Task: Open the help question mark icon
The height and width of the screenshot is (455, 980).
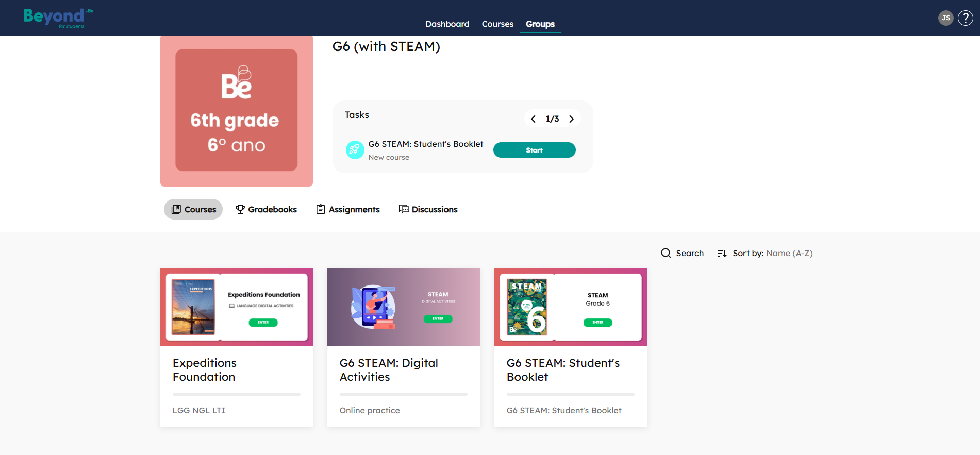Action: click(965, 18)
